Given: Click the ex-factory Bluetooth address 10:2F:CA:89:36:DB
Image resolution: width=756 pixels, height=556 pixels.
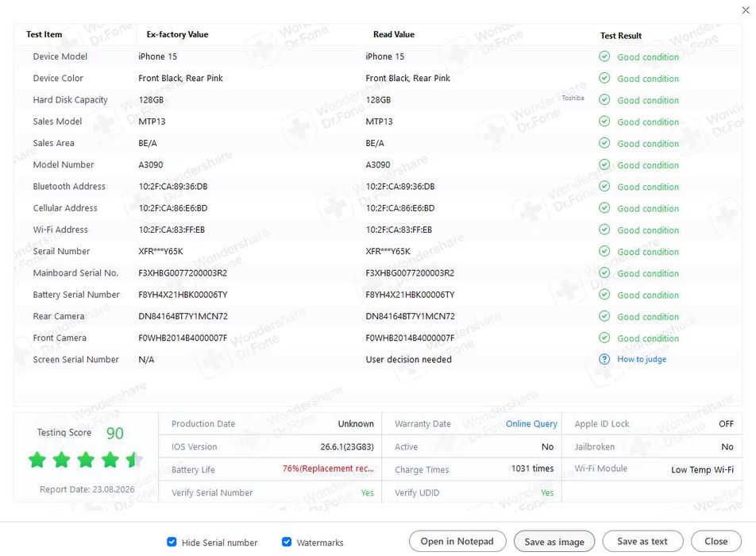Looking at the screenshot, I should click(173, 187).
